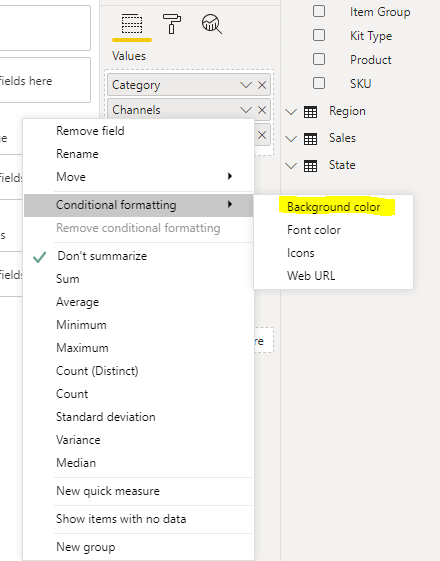Open the Conditional formatting submenu
The image size is (440, 561).
coord(138,205)
